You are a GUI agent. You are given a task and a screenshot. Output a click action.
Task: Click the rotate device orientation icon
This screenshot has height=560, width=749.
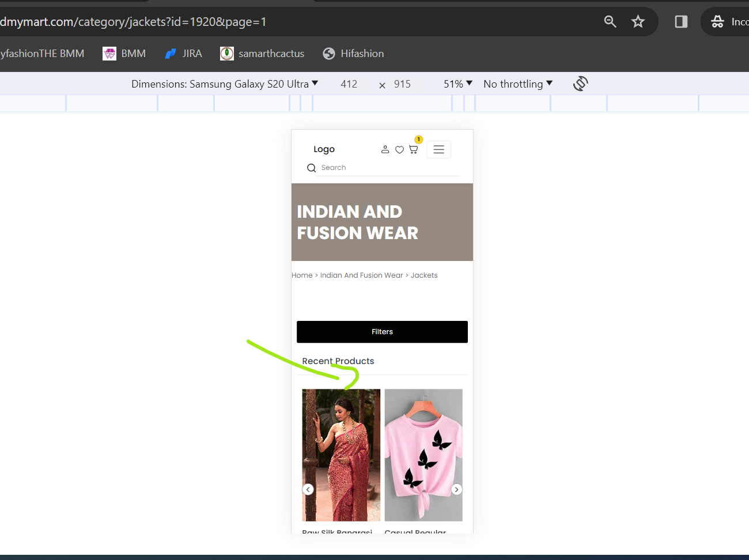(580, 84)
